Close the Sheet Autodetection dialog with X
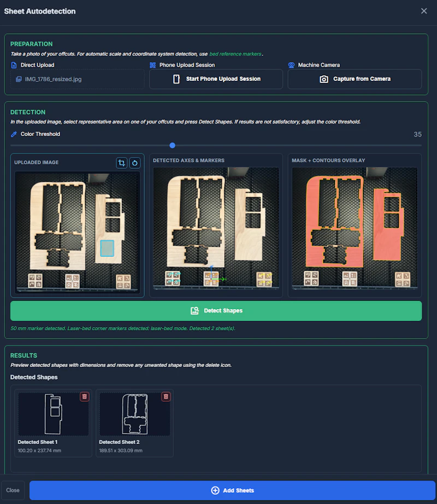 424,11
